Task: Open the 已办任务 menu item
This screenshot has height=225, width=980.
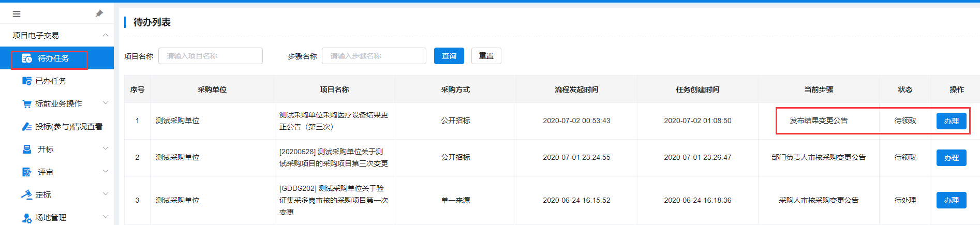Action: pyautogui.click(x=51, y=81)
